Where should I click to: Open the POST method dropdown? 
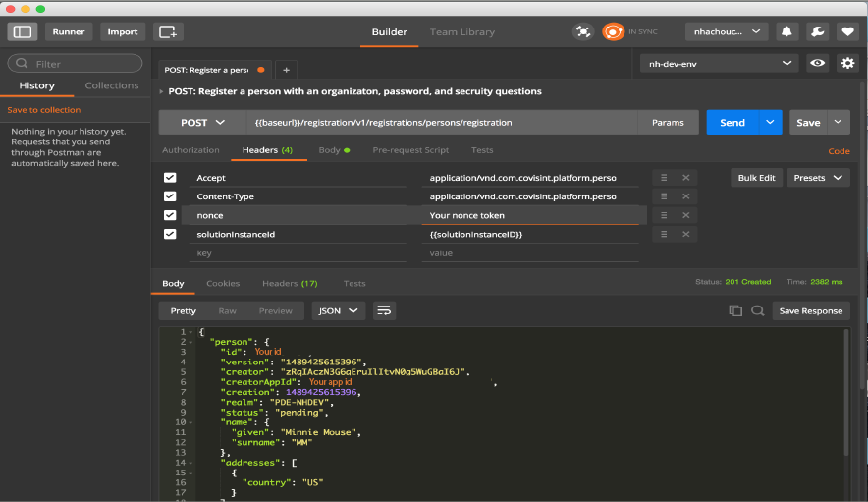point(202,123)
